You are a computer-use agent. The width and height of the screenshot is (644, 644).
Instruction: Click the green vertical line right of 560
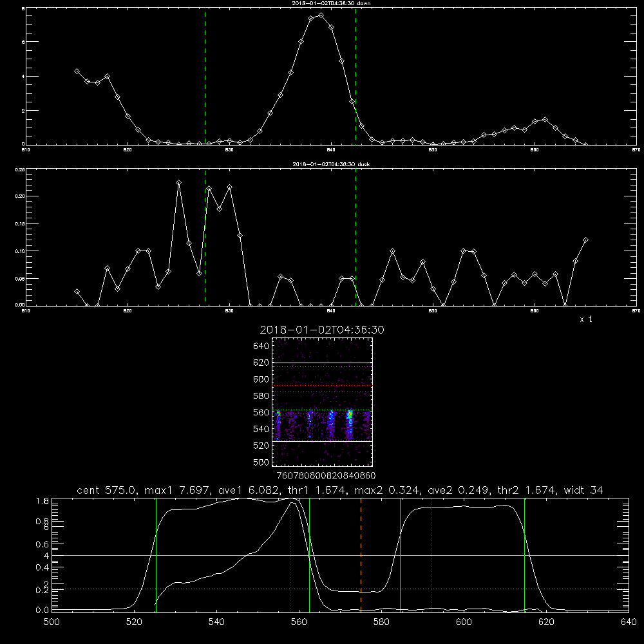[x=309, y=554]
